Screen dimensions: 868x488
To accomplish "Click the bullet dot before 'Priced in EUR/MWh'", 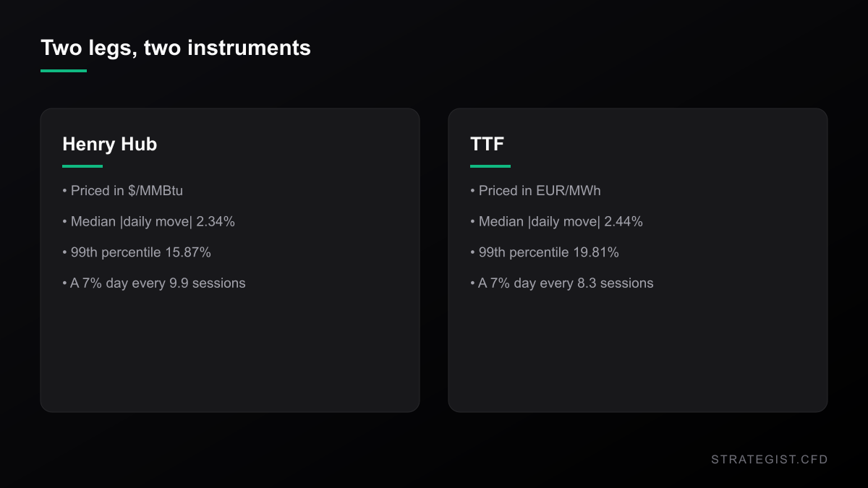I will (x=472, y=191).
